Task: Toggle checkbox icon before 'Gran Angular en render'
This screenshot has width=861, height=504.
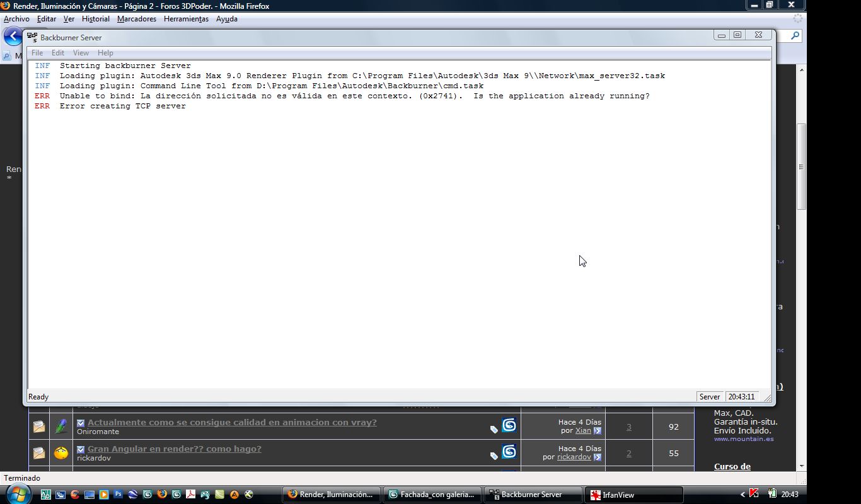Action: point(81,449)
